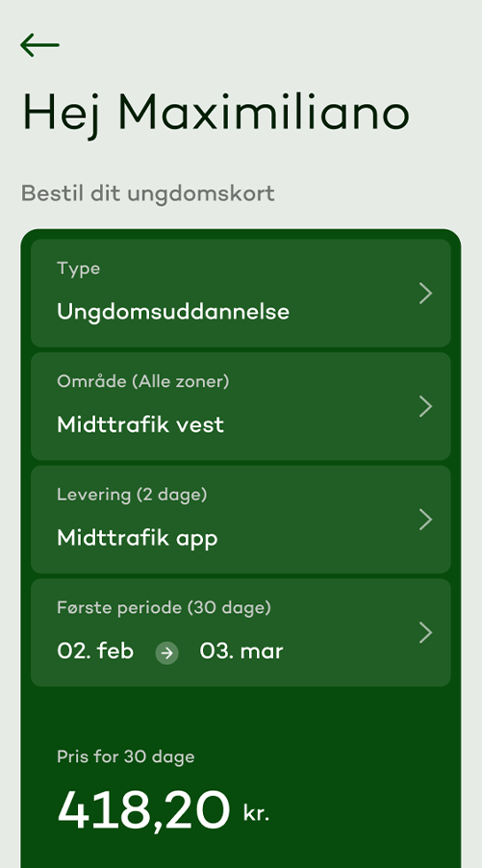Change Midttrafik app delivery option
This screenshot has width=482, height=868.
pos(138,538)
